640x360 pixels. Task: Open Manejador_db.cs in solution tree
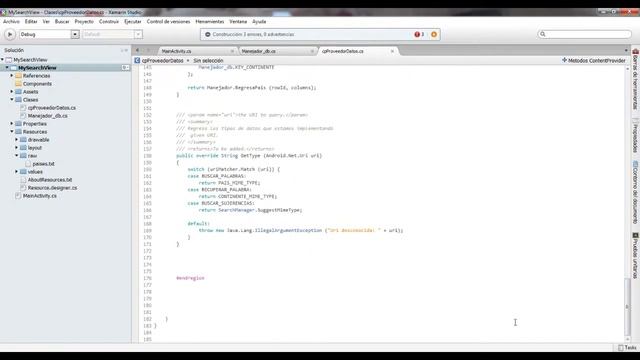47,116
